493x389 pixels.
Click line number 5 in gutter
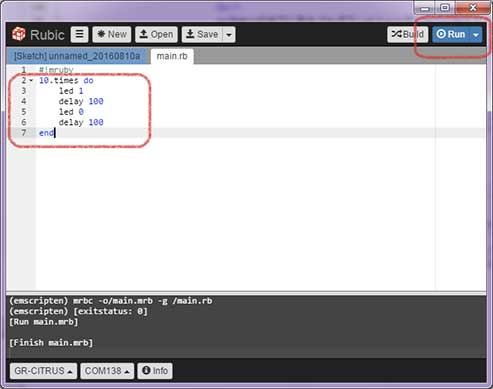point(24,112)
